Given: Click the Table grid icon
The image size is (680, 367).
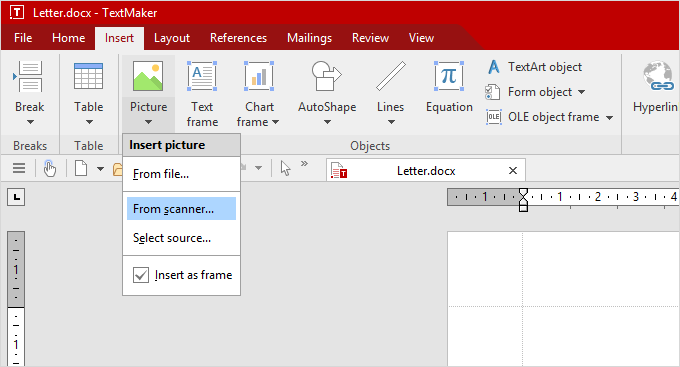Looking at the screenshot, I should coord(88,76).
